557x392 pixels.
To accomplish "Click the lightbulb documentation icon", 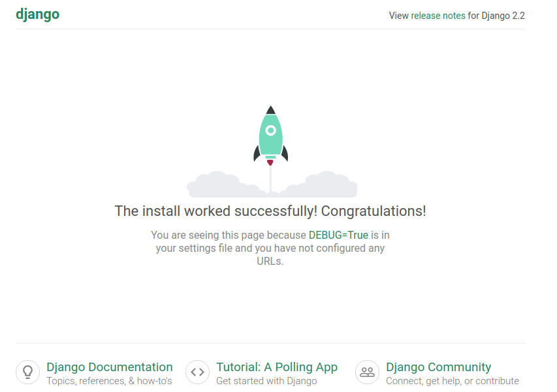I will (27, 372).
